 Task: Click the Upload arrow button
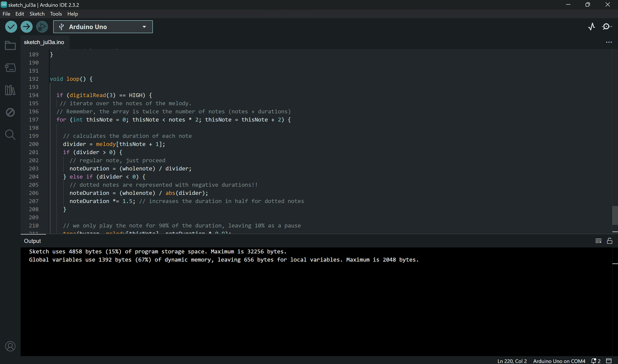pyautogui.click(x=27, y=27)
